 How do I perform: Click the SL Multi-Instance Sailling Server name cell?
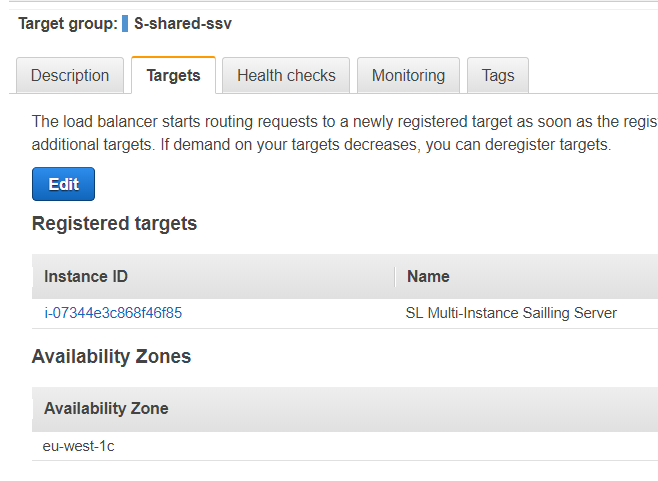click(511, 313)
